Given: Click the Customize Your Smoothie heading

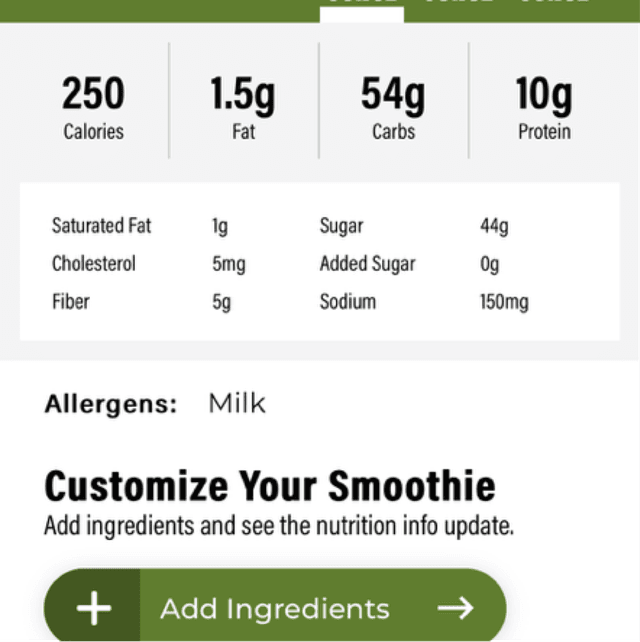Looking at the screenshot, I should tap(270, 486).
